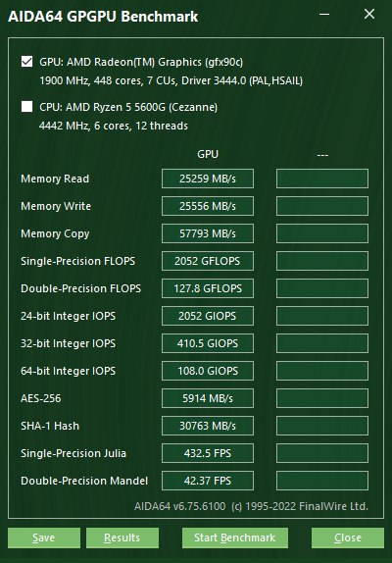392x563 pixels.
Task: Click the Memory Copy 57793 MB/s field
Action: point(208,233)
